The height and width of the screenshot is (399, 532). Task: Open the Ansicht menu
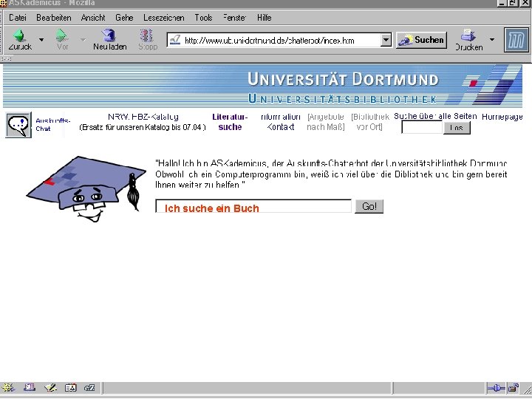click(93, 18)
